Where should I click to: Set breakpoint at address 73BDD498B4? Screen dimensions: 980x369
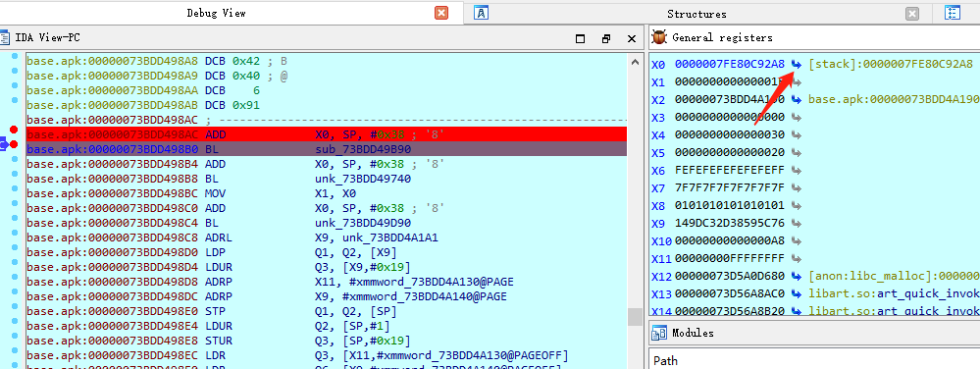coord(15,160)
